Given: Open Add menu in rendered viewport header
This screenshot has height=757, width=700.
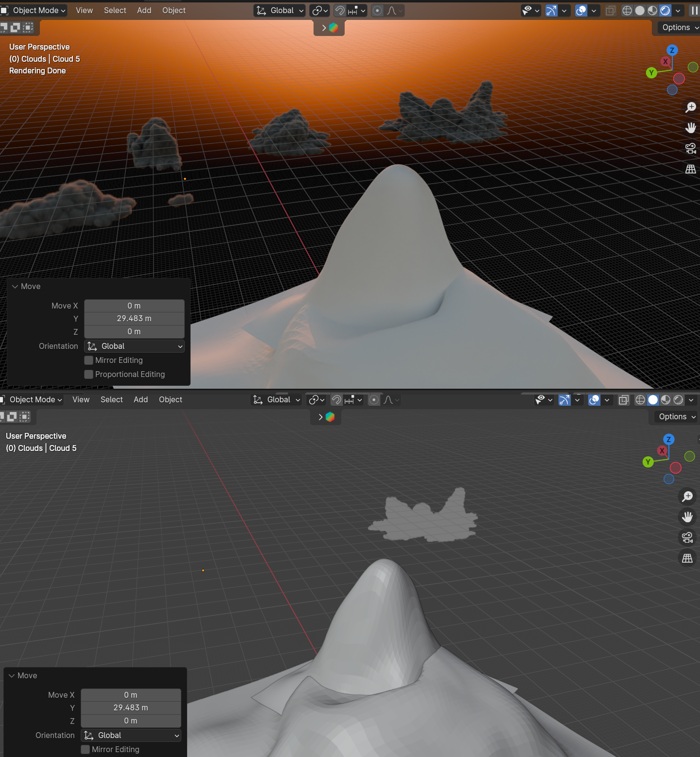Looking at the screenshot, I should [144, 11].
